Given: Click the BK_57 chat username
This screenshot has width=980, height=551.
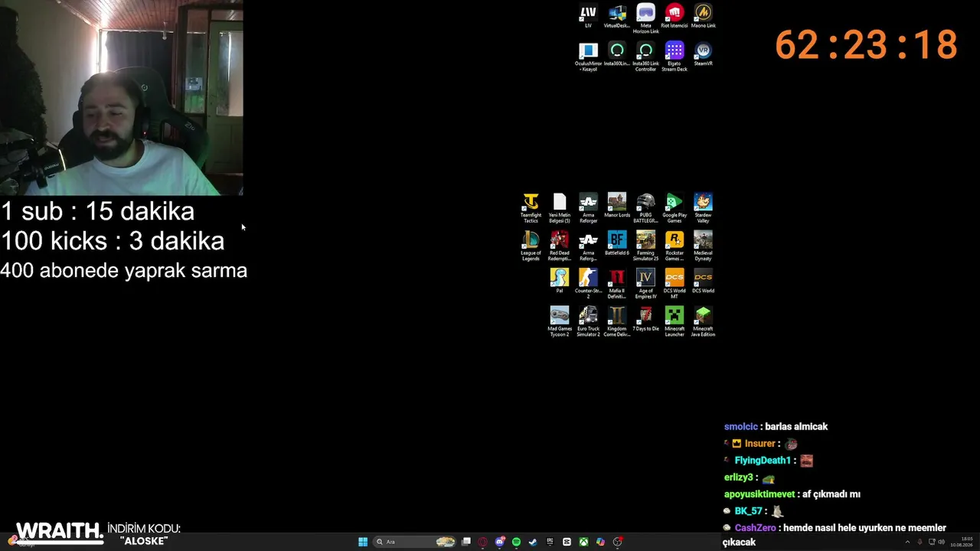Looking at the screenshot, I should click(x=748, y=511).
